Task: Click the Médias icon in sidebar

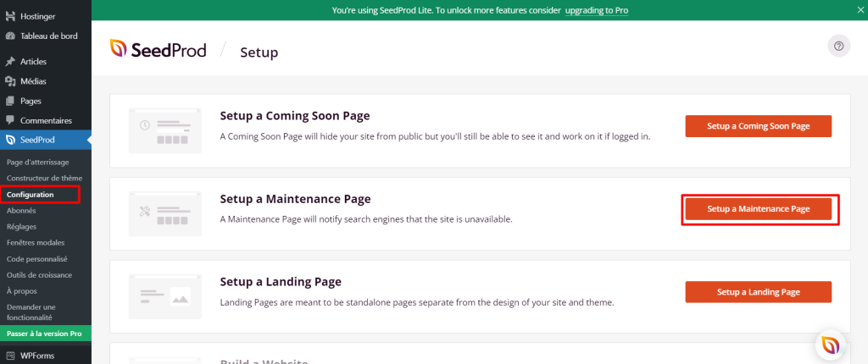Action: point(10,81)
